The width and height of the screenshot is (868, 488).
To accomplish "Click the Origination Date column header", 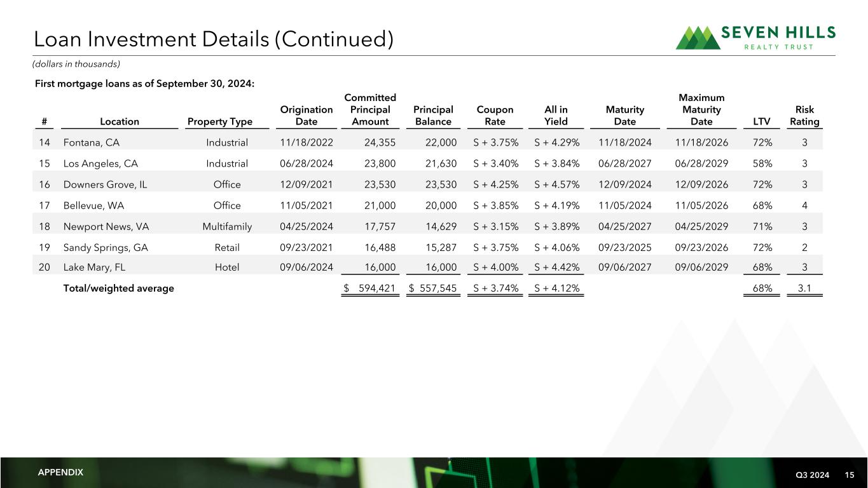I will point(307,116).
